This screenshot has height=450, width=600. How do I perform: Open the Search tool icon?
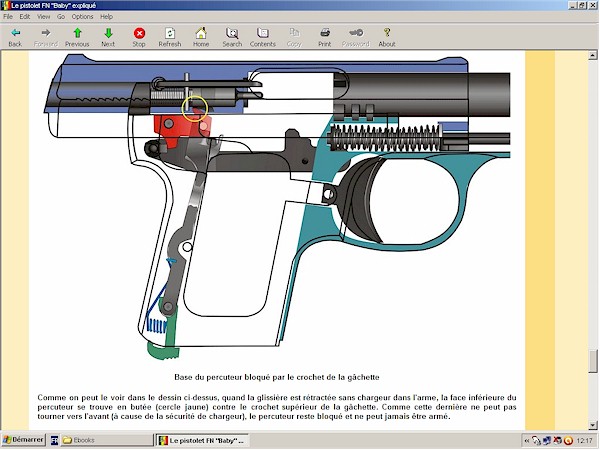(x=232, y=33)
